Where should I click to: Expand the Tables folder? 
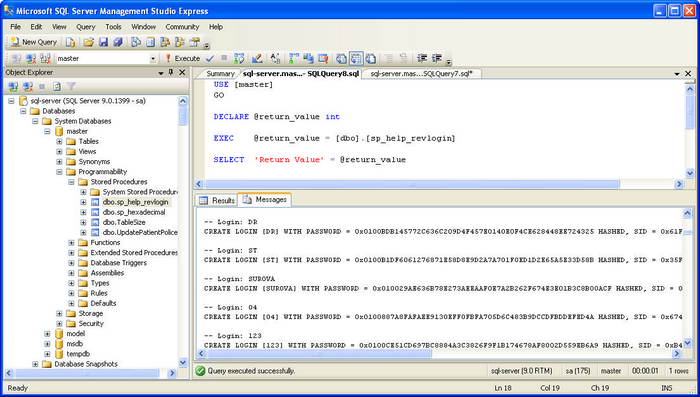pos(59,142)
